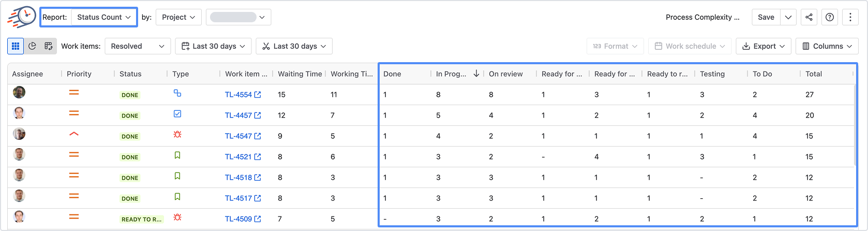Click assignee avatar in TL-4554 row
Viewport: 868px width, 231px height.
click(19, 93)
